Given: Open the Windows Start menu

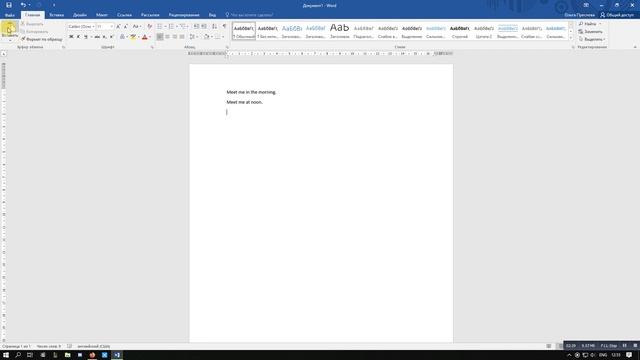Looking at the screenshot, I should pos(6,355).
